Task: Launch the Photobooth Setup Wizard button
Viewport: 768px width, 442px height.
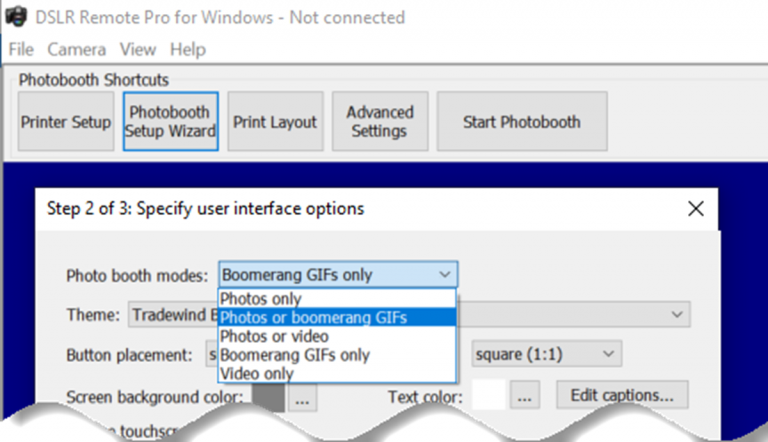Action: click(170, 122)
